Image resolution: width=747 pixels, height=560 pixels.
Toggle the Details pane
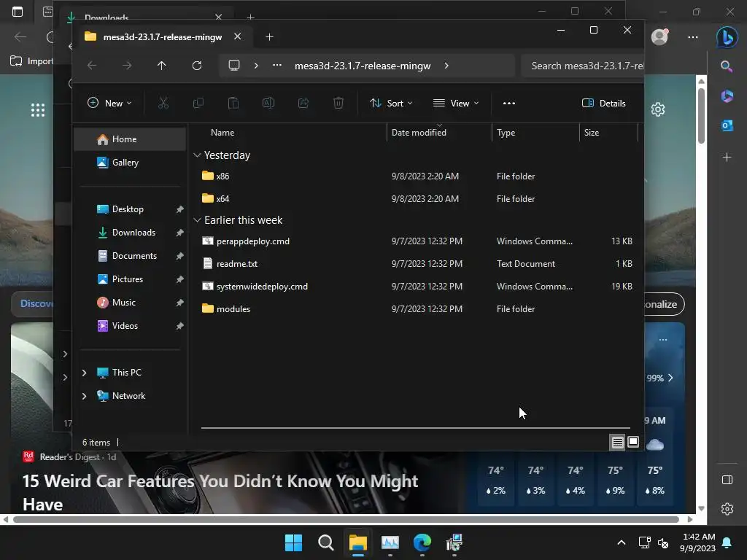click(603, 103)
